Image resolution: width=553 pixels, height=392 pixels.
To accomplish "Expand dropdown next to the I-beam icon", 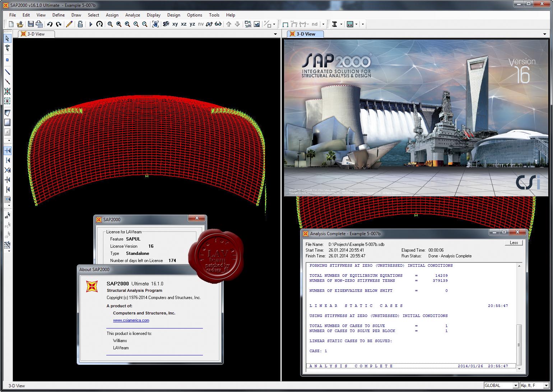I will [x=341, y=24].
